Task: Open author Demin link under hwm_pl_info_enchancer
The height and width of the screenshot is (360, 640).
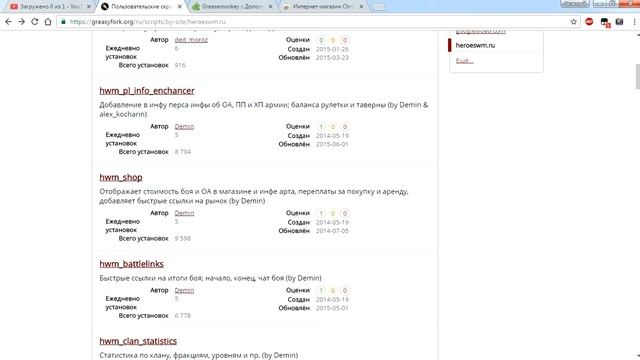Action: (x=184, y=127)
